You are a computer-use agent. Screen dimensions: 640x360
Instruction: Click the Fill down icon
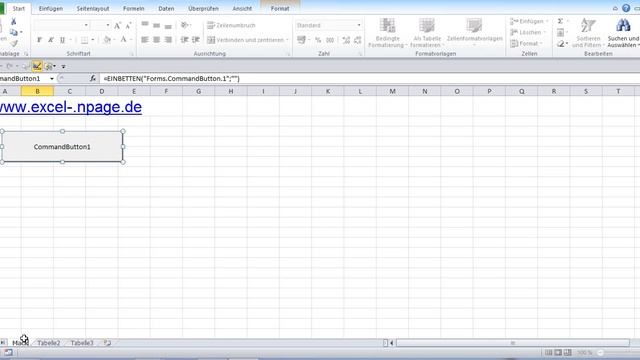561,32
